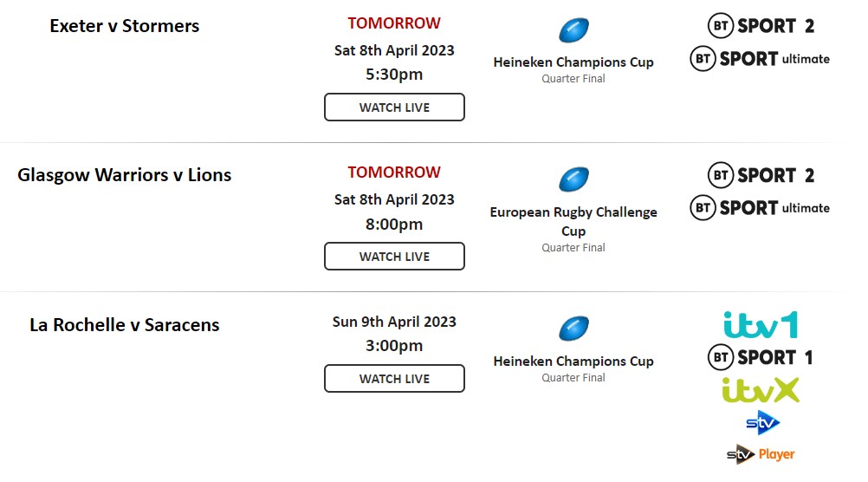Open the ITV1 channel logo

[761, 325]
